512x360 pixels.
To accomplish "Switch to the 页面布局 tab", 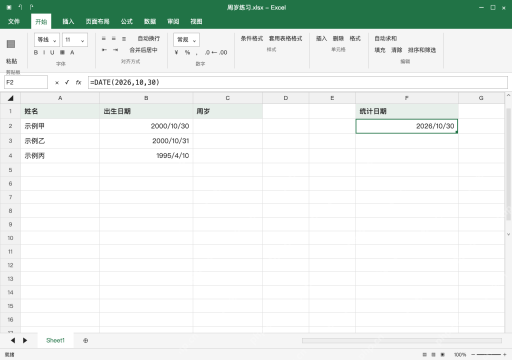I will click(97, 21).
